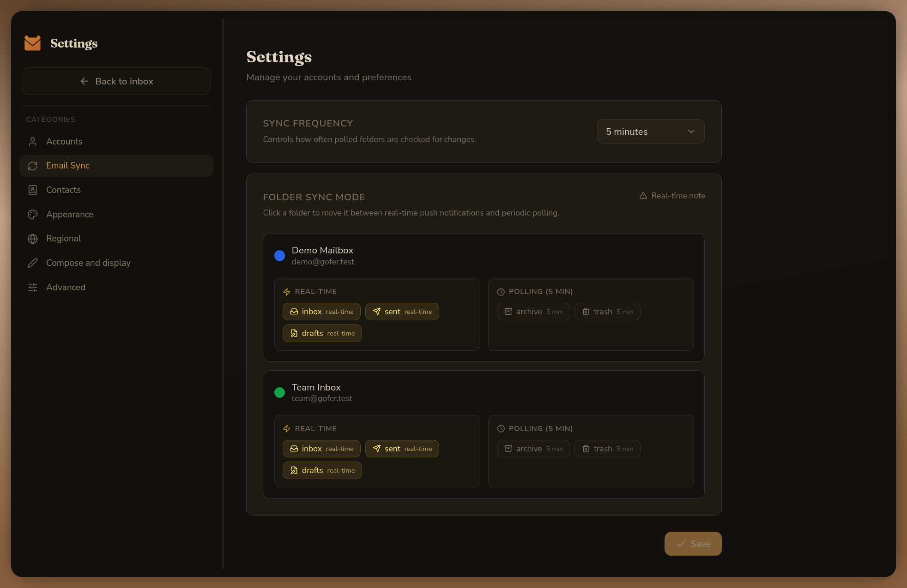Click the sync arrows icon beside Email Sync
The width and height of the screenshot is (907, 588).
(x=32, y=166)
